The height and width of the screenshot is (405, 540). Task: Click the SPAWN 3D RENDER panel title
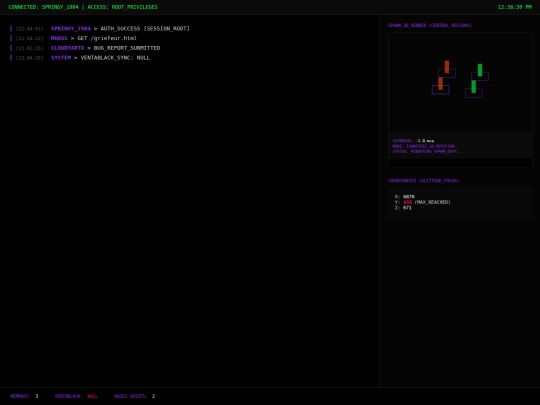[429, 25]
